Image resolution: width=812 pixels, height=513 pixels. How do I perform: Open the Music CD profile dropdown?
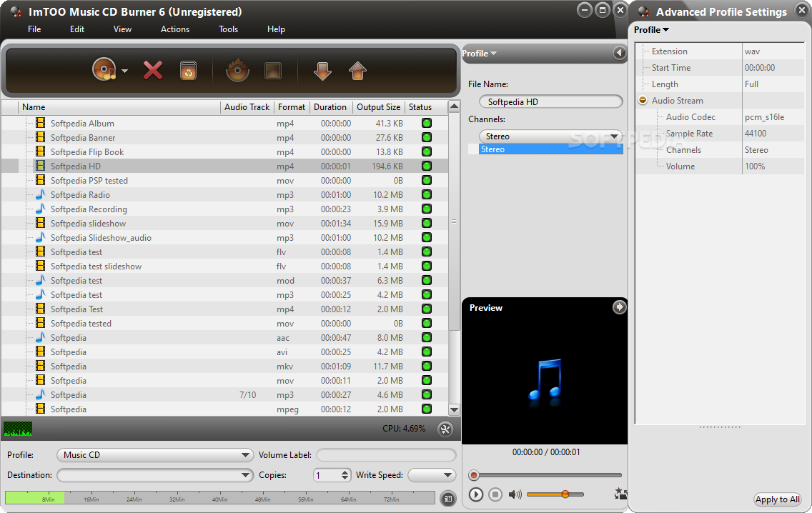tap(155, 455)
